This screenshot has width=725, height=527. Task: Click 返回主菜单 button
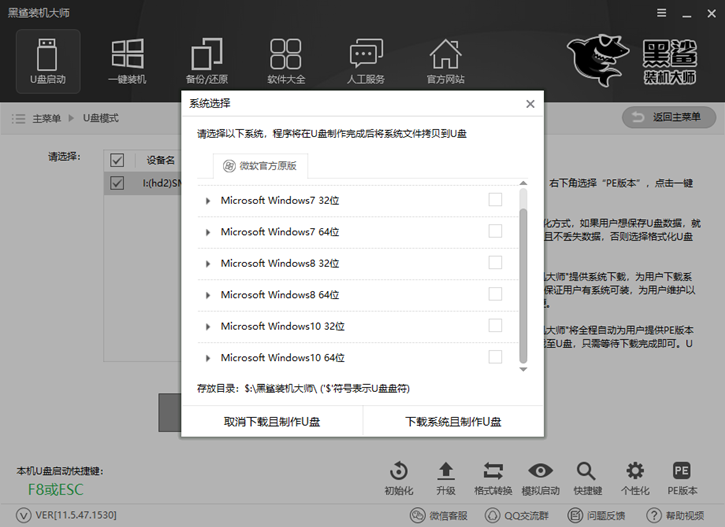coord(667,118)
